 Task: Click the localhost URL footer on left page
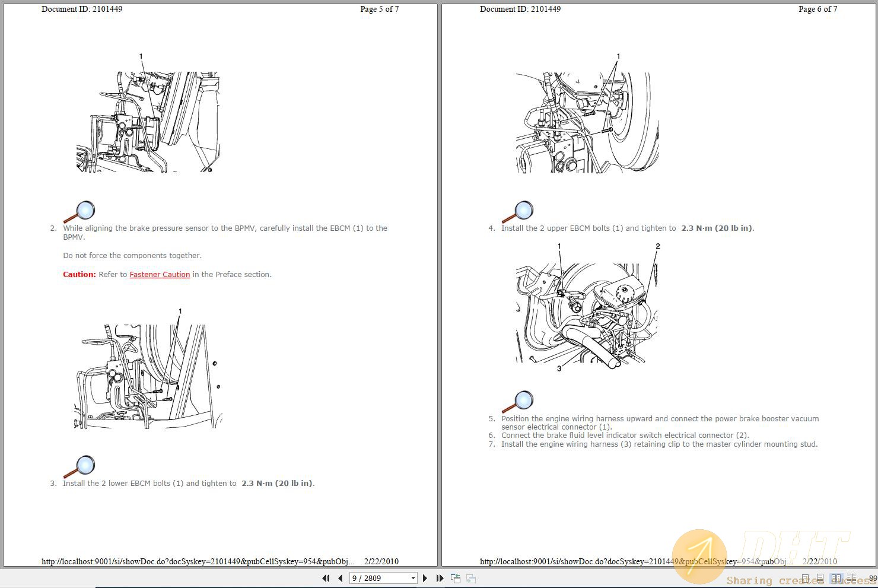[x=198, y=561]
